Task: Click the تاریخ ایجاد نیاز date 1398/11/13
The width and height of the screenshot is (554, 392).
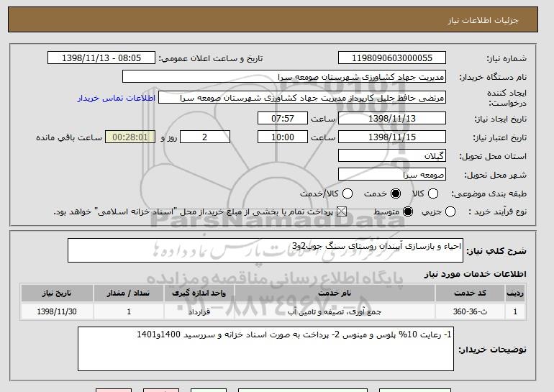Action: pyautogui.click(x=392, y=118)
